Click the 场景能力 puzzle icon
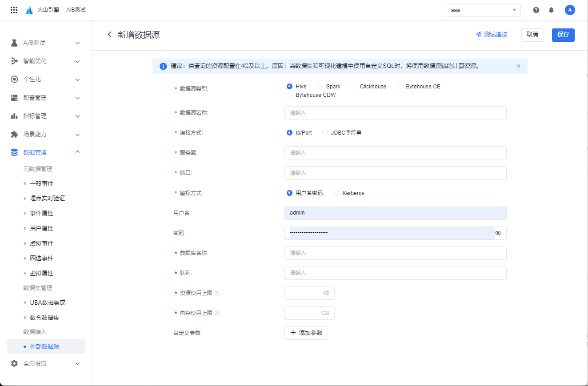Image resolution: width=588 pixels, height=386 pixels. pos(14,134)
